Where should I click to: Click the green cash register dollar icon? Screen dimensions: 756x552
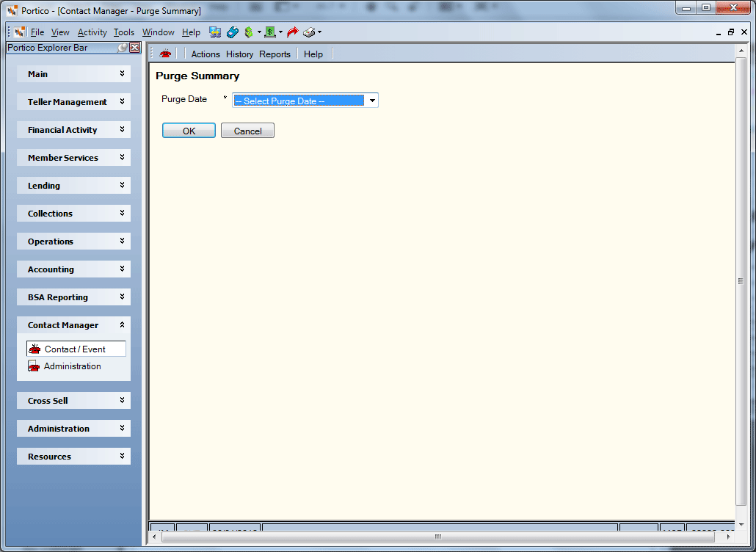click(x=270, y=32)
